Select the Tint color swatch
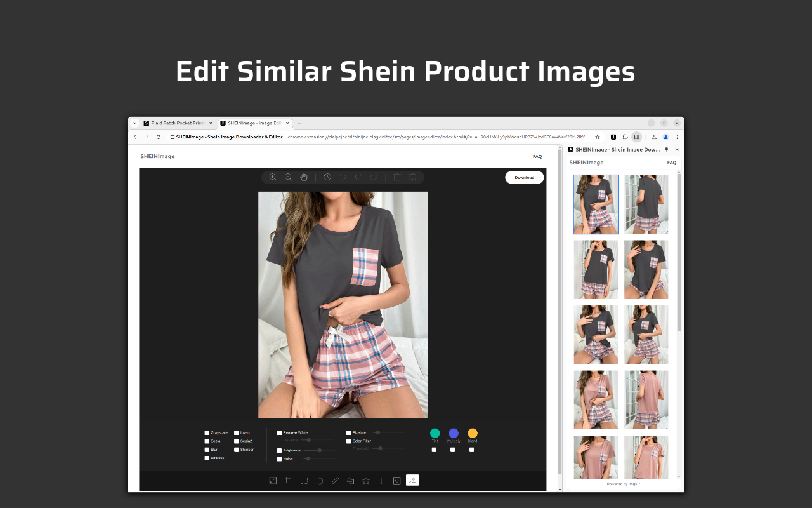 coord(435,434)
